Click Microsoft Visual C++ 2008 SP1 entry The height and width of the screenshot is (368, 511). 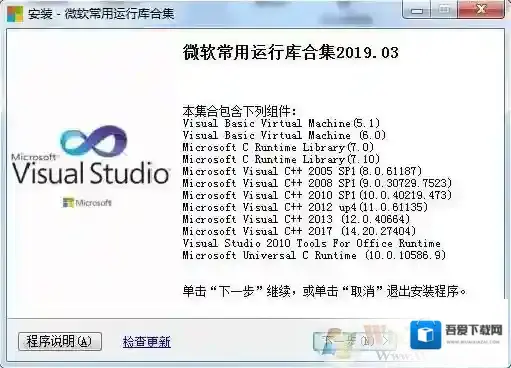point(317,183)
